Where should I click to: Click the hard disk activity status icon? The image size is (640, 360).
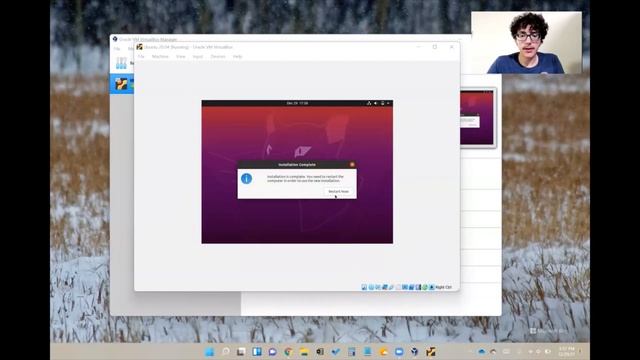[364, 287]
